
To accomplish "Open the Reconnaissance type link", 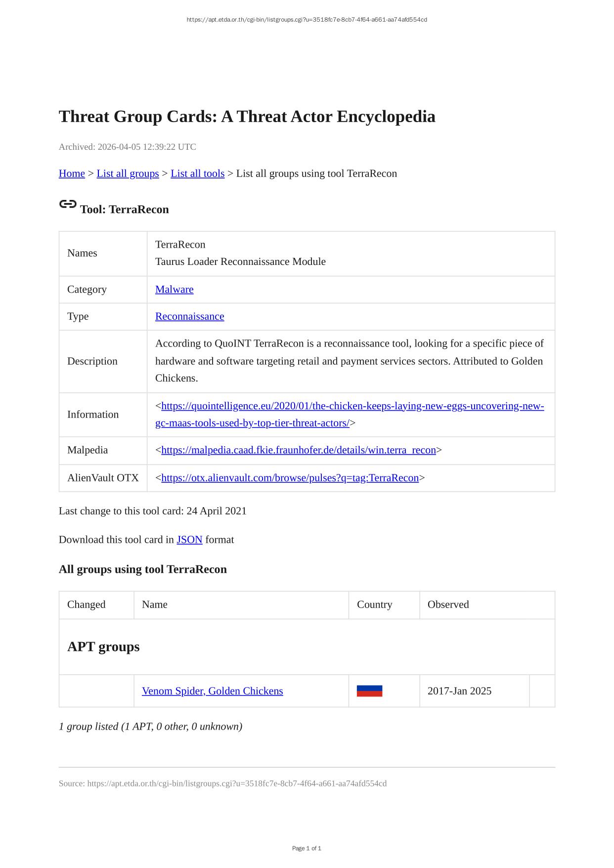I will tap(189, 316).
